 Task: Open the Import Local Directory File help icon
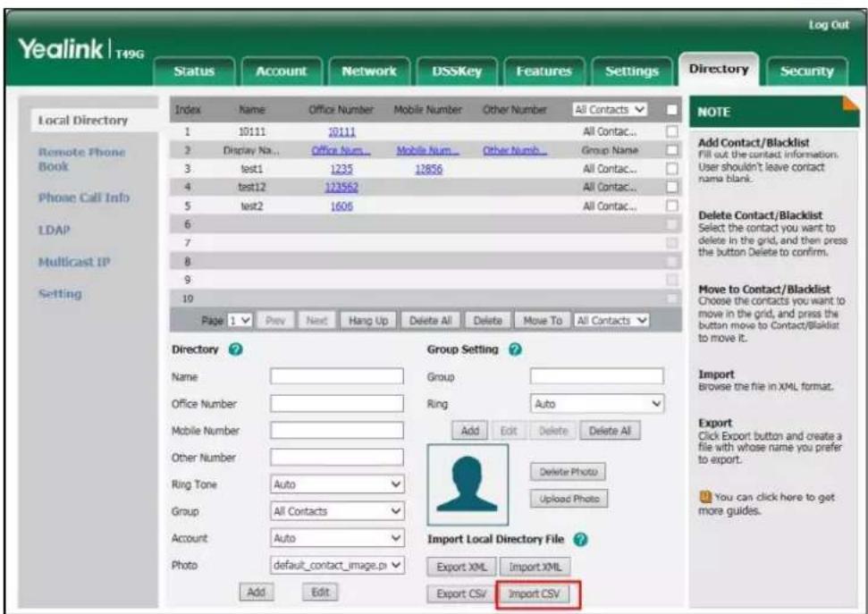[580, 539]
